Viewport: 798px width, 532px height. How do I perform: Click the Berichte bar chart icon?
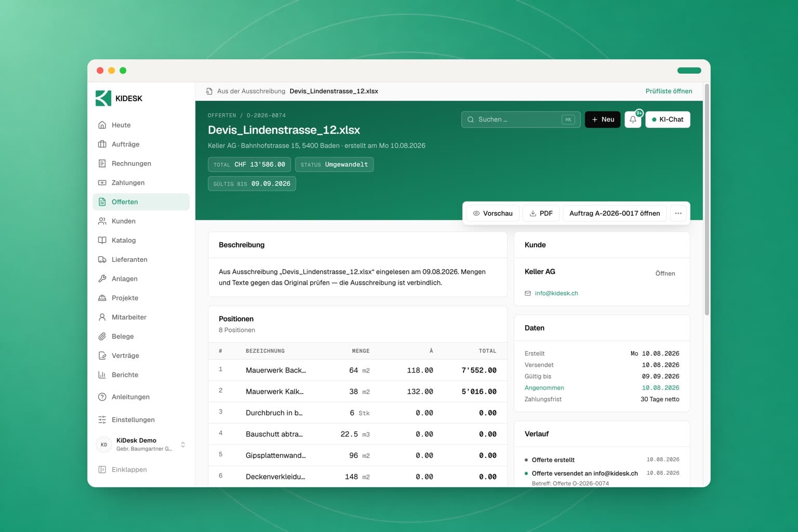[102, 375]
